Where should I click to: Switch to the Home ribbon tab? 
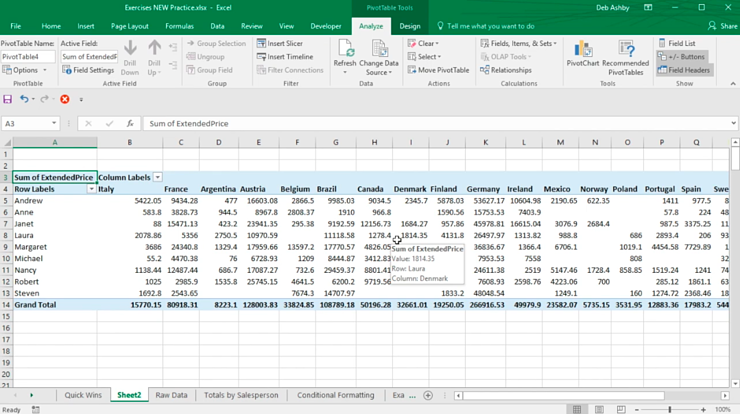point(51,26)
